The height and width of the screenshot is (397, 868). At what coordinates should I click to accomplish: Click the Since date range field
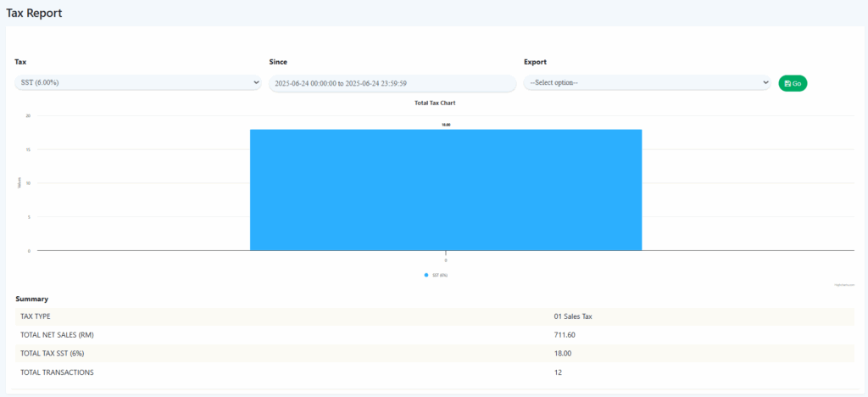392,83
